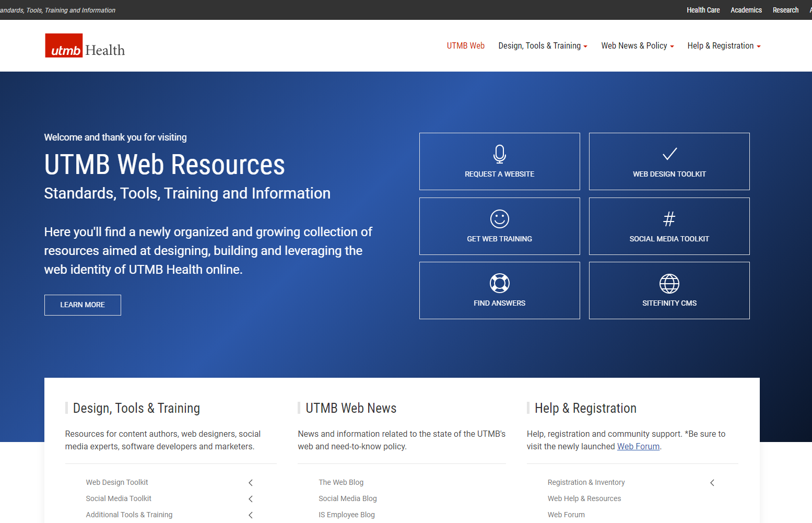The width and height of the screenshot is (812, 523).
Task: Click the globe icon for Sitefinity CMS
Action: tap(669, 284)
